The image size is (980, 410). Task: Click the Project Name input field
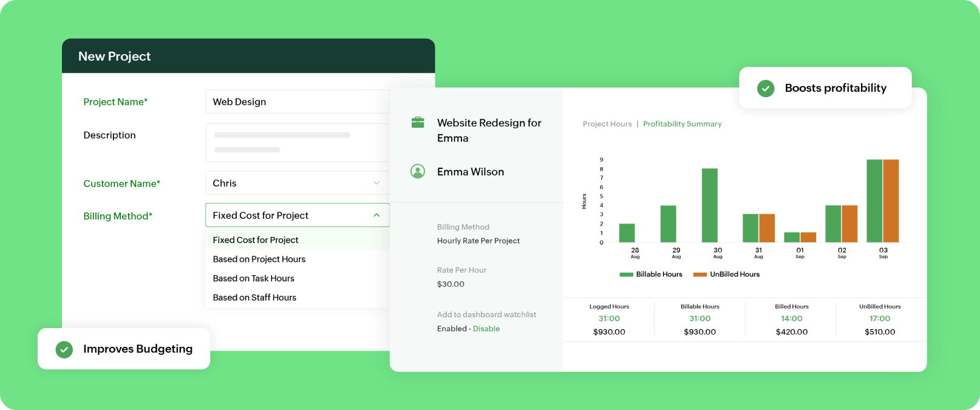(297, 101)
